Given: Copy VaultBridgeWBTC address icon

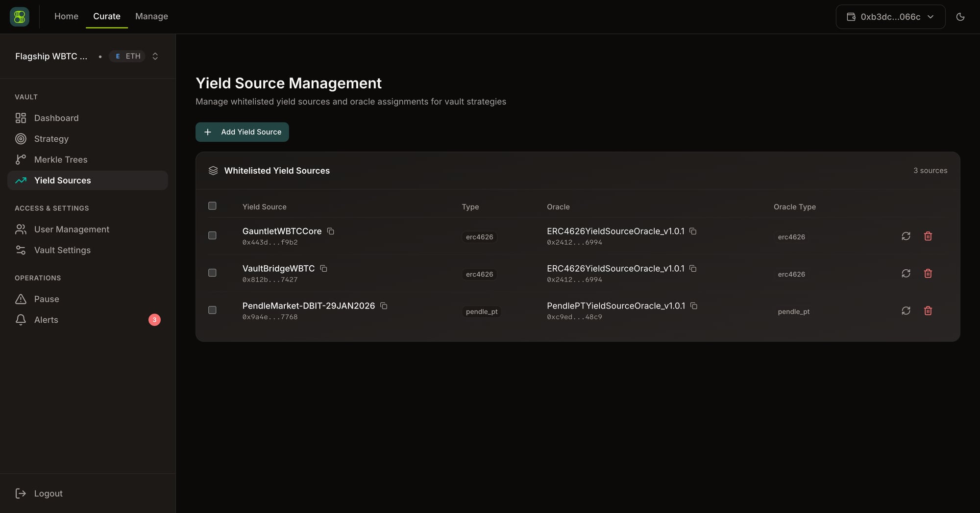Looking at the screenshot, I should coord(323,268).
